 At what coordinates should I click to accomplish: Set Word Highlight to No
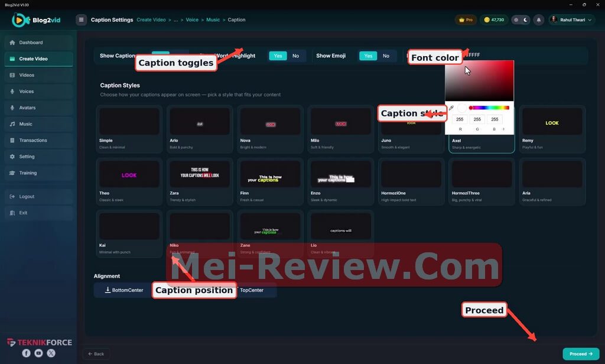(295, 56)
